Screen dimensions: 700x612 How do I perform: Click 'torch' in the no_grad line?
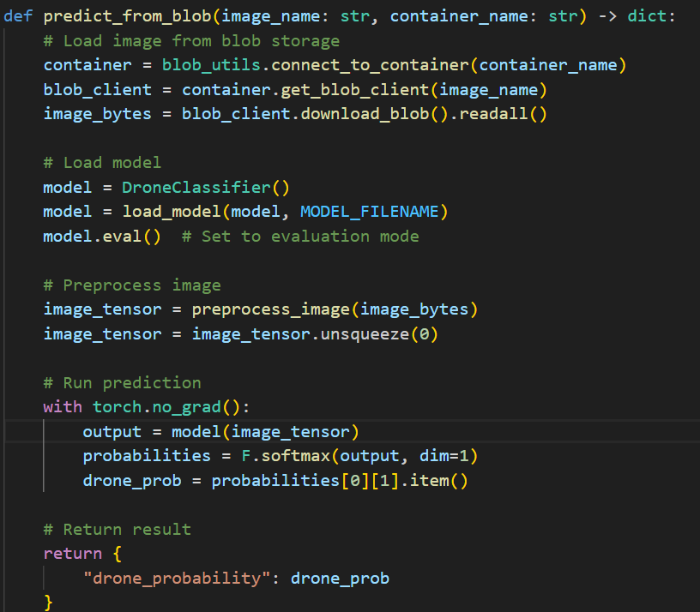pos(117,407)
